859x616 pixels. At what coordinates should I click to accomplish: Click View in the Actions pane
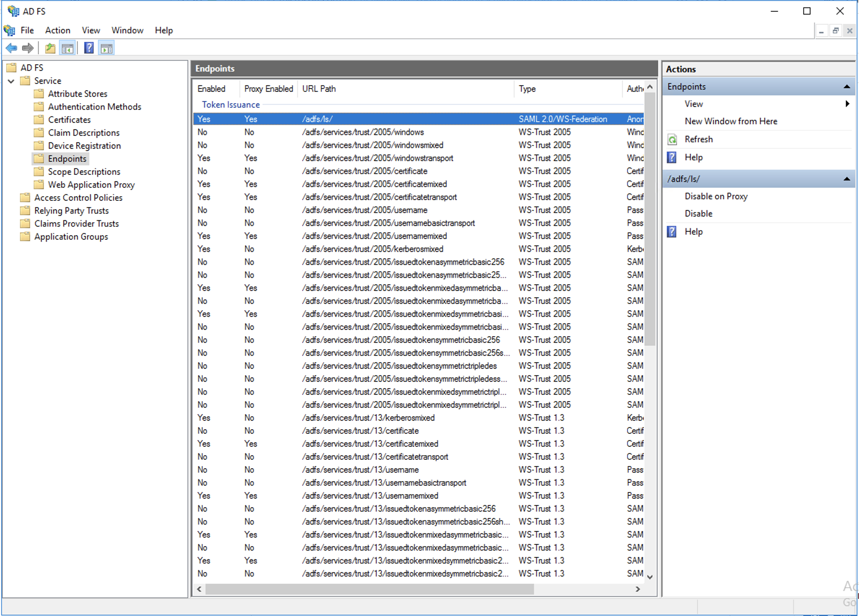point(694,104)
